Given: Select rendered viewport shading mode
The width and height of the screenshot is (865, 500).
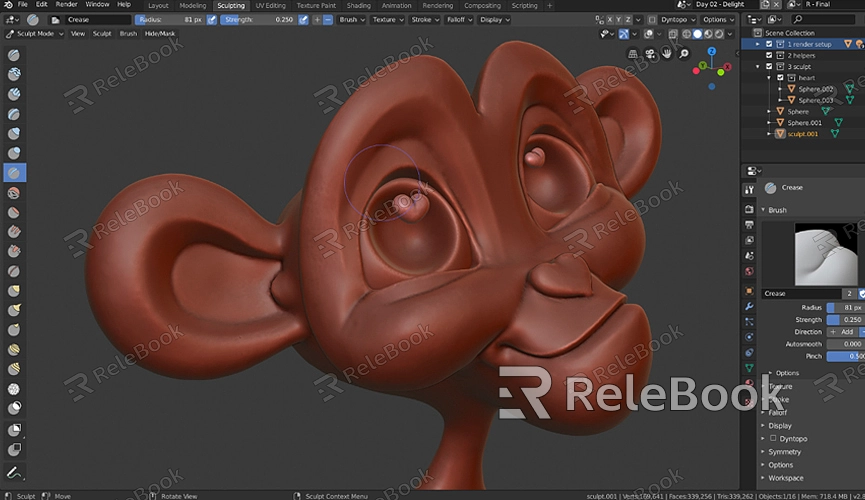Looking at the screenshot, I should (719, 34).
